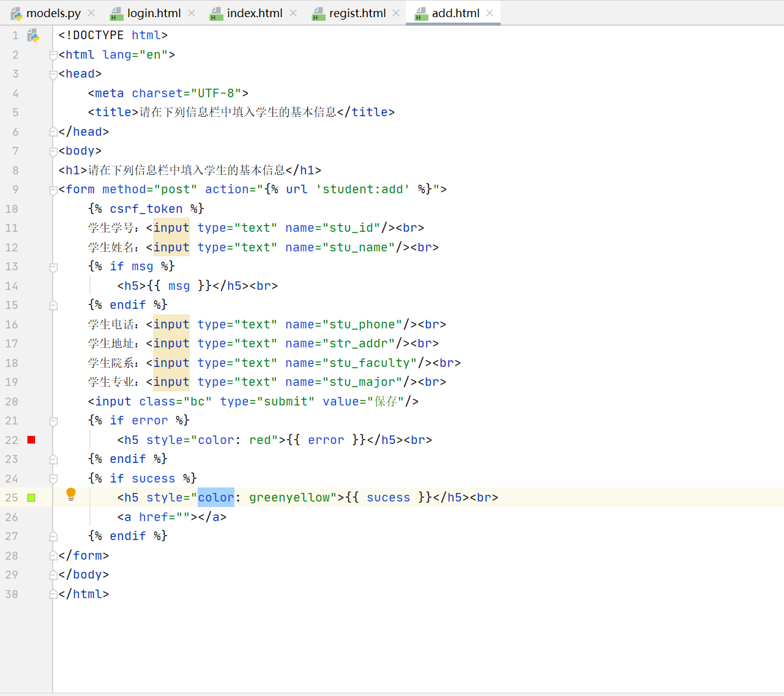Click the 'stu_id' name attribute value
The image size is (784, 696).
(x=351, y=228)
